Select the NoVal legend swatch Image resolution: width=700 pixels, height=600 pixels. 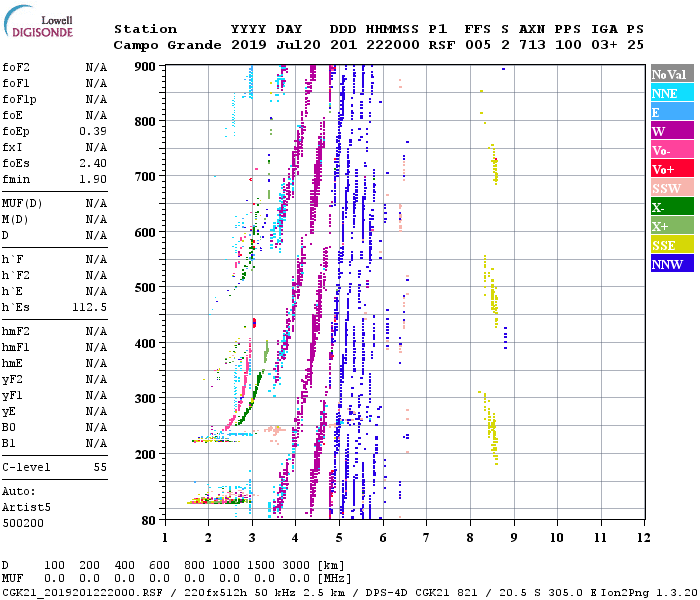point(672,74)
